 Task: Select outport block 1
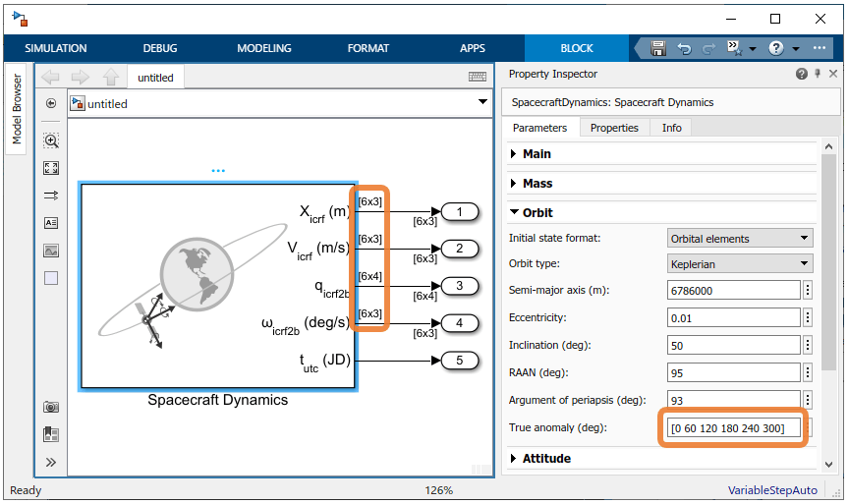coord(460,212)
